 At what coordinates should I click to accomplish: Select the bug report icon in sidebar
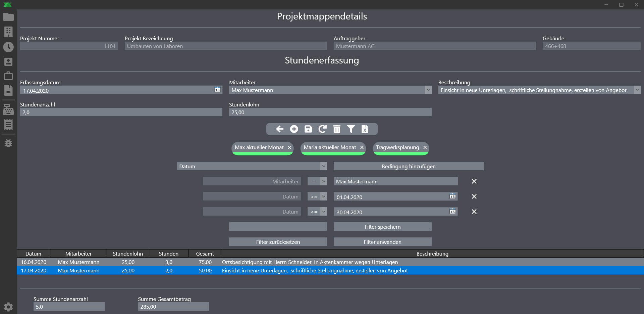point(8,143)
